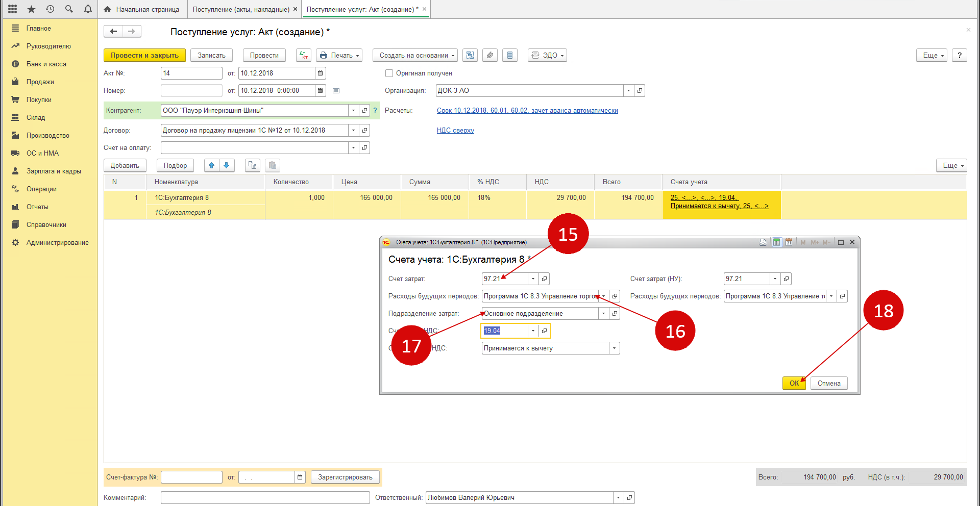Open Банк и касса section
Viewport: 980px width, 506px height.
point(46,64)
